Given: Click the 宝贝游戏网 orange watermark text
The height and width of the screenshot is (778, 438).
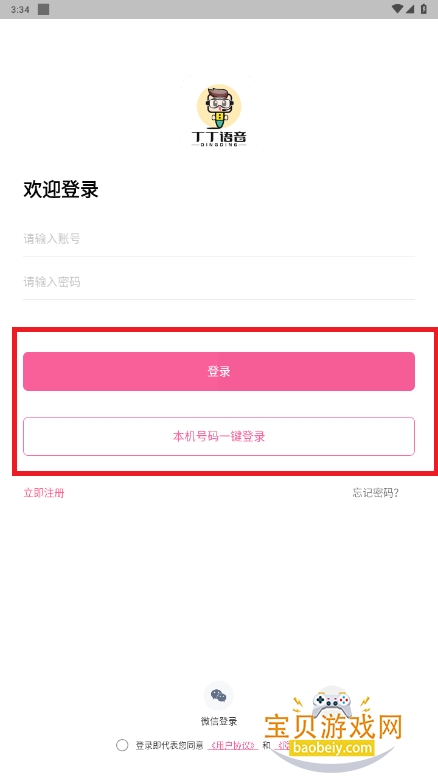Looking at the screenshot, I should tap(333, 727).
